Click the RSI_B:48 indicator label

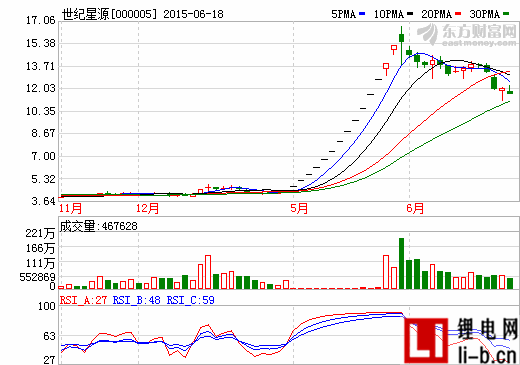pos(137,300)
